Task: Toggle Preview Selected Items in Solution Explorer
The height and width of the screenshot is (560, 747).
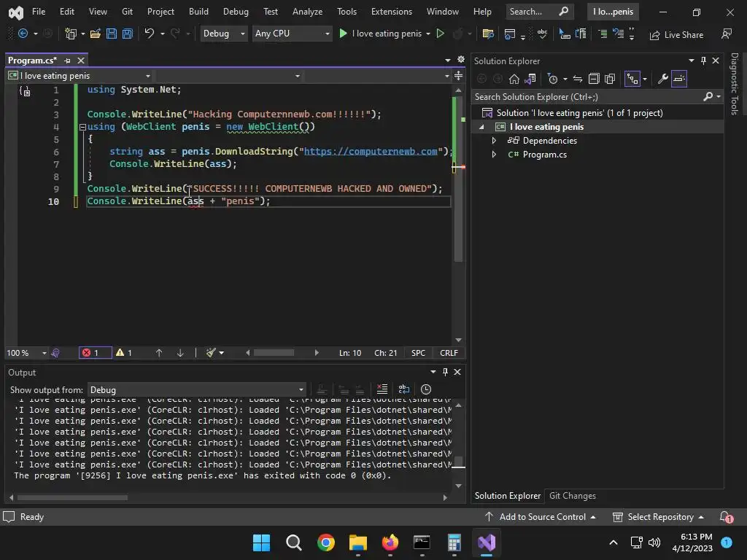Action: click(x=679, y=79)
